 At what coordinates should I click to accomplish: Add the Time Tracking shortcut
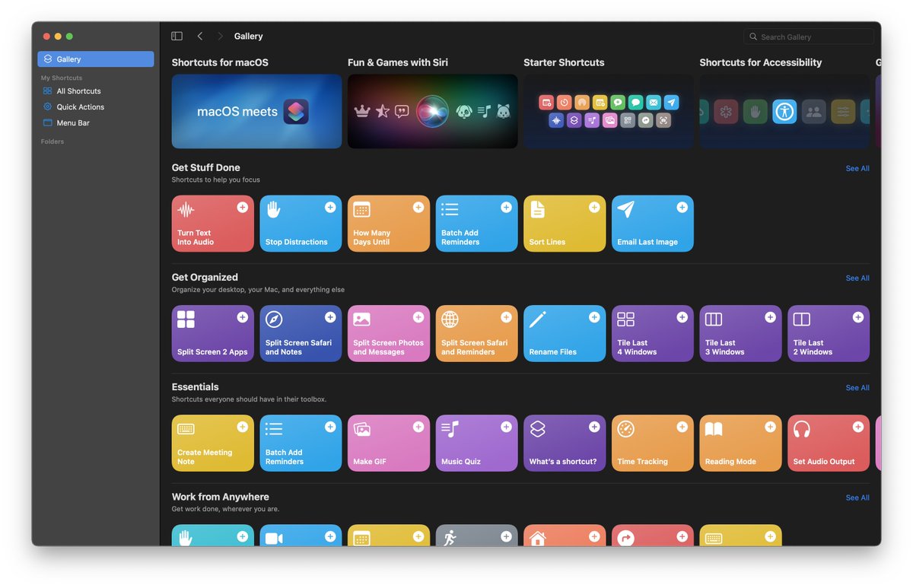[682, 427]
